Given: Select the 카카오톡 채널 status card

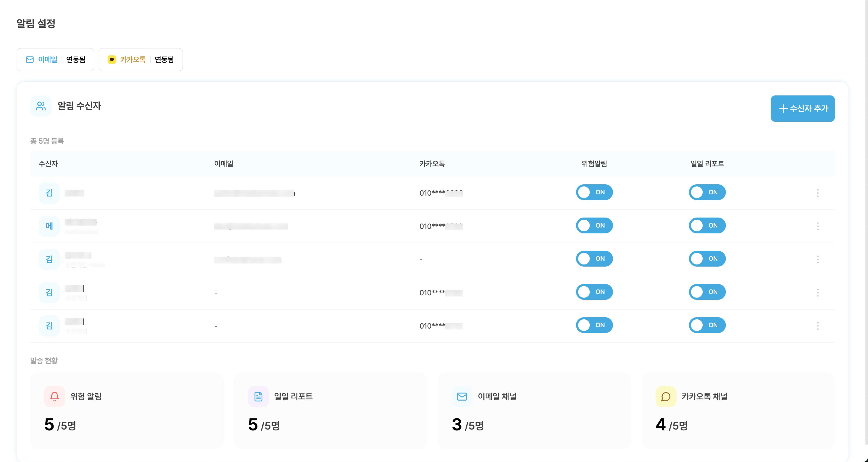Looking at the screenshot, I should coord(738,410).
